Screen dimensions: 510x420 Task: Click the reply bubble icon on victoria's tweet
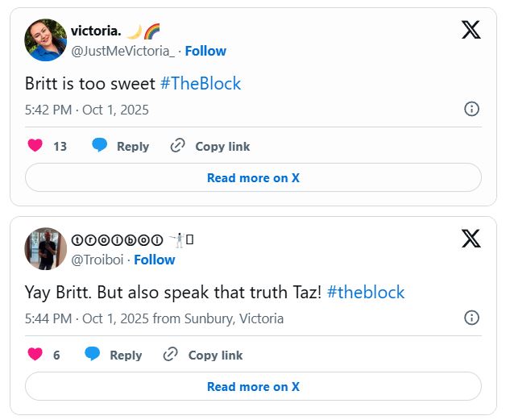pyautogui.click(x=100, y=146)
